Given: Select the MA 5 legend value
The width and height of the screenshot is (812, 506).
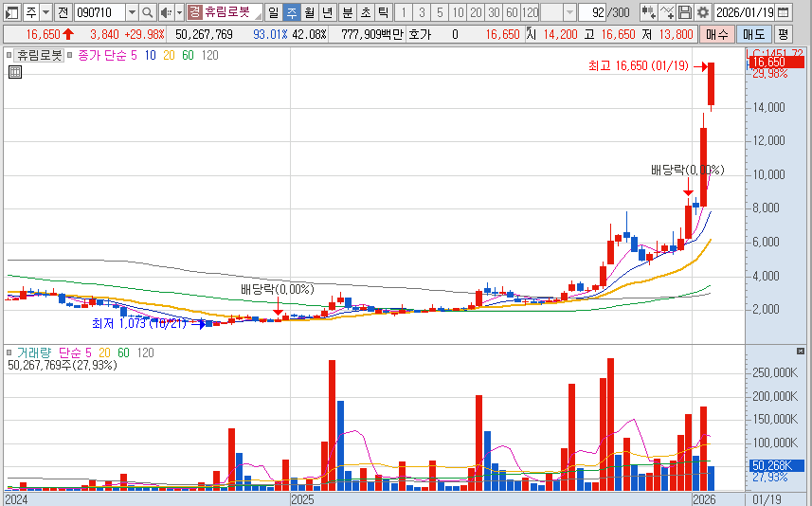Looking at the screenshot, I should 135,55.
